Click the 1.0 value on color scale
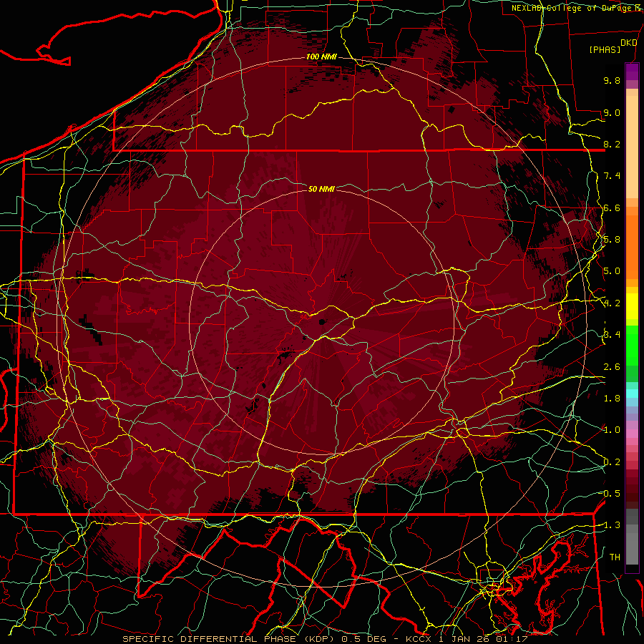This screenshot has height=644, width=644. [x=612, y=430]
